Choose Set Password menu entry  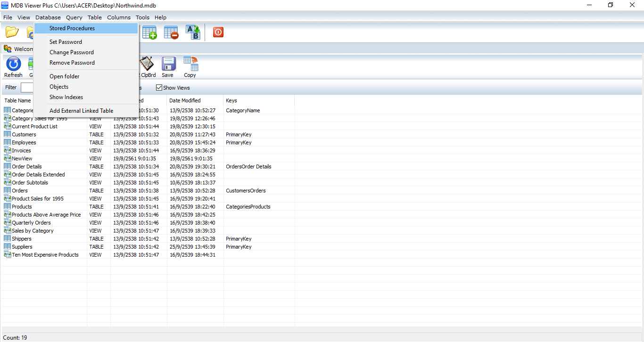[x=66, y=42]
